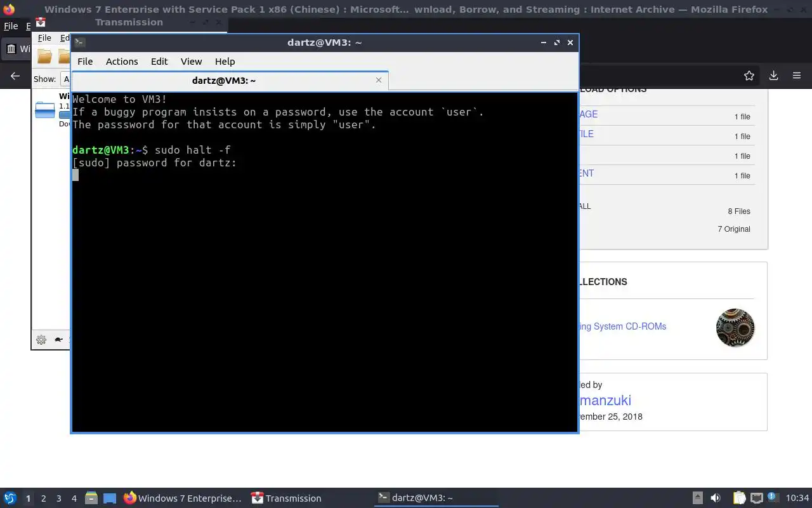
Task: Open Firefox downloads panel
Action: [773, 76]
